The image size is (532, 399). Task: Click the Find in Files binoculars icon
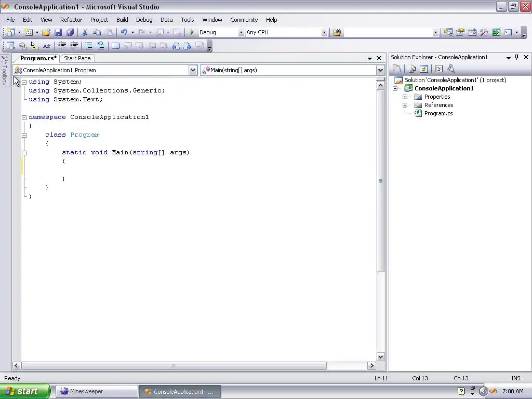click(x=337, y=32)
